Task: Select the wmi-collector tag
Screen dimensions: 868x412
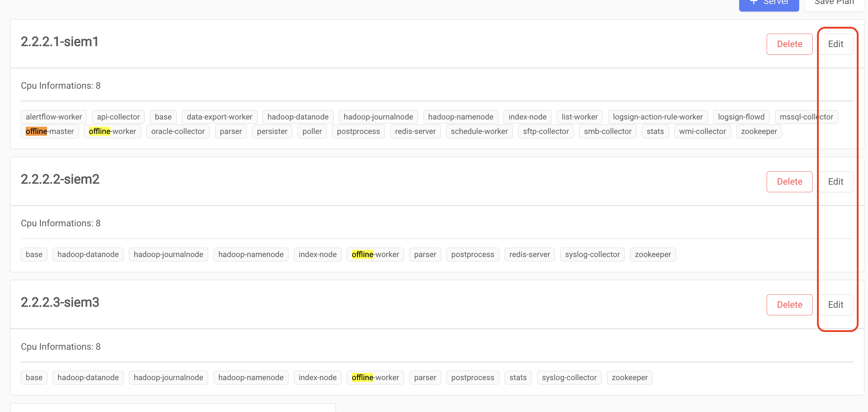Action: 703,131
